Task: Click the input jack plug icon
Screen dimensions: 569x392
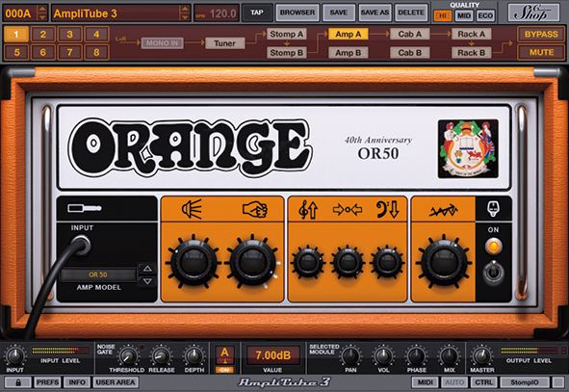Action: coord(84,208)
